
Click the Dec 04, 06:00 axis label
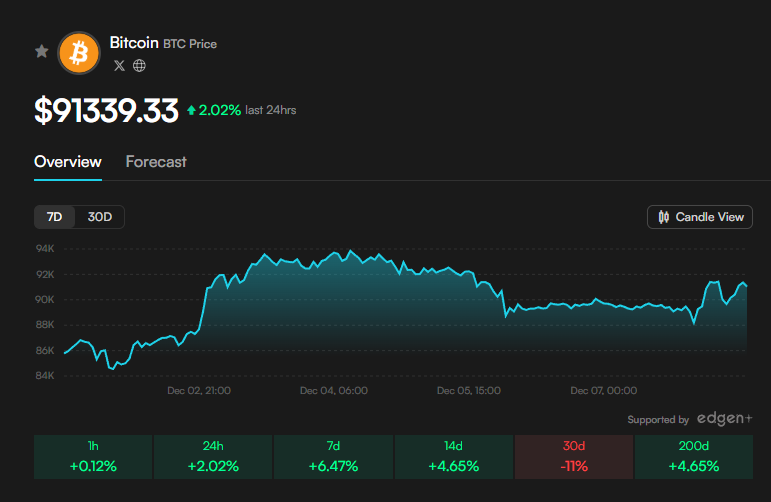[x=334, y=390]
